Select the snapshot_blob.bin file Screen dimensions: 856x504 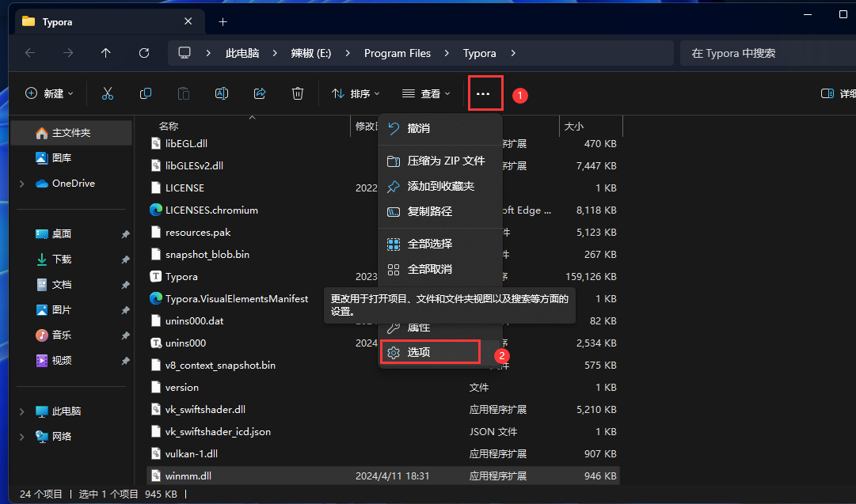point(207,254)
